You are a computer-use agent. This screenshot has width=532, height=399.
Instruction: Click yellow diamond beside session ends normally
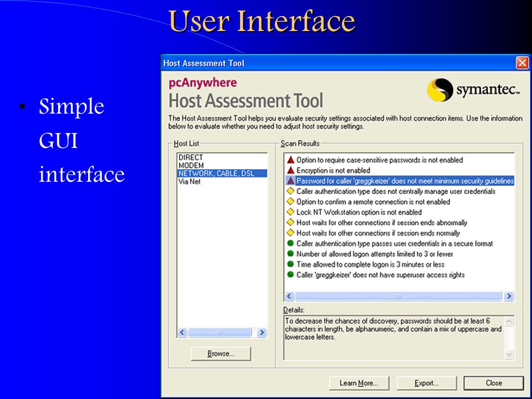pyautogui.click(x=290, y=233)
